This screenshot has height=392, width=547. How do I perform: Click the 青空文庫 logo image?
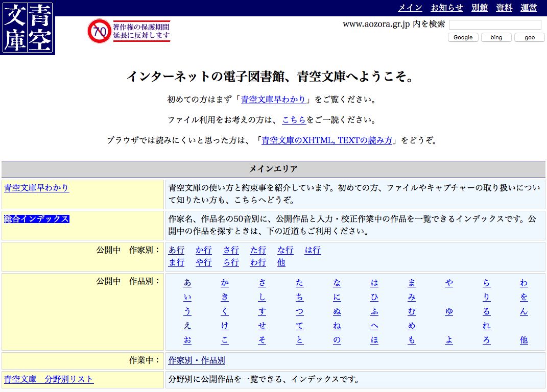(x=28, y=28)
